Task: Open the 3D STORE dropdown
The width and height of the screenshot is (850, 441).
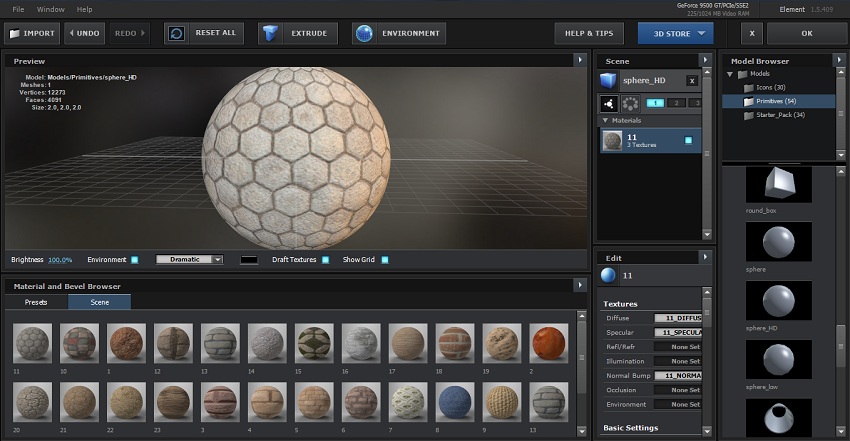Action: coord(675,34)
